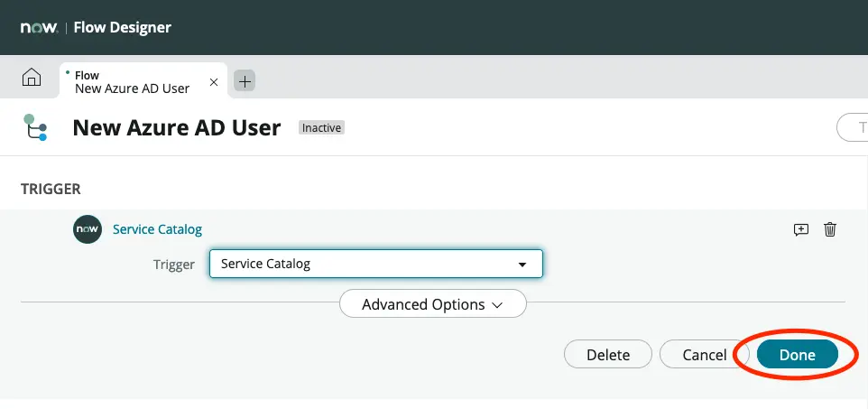Click the Delete button
The height and width of the screenshot is (409, 868).
coord(608,354)
